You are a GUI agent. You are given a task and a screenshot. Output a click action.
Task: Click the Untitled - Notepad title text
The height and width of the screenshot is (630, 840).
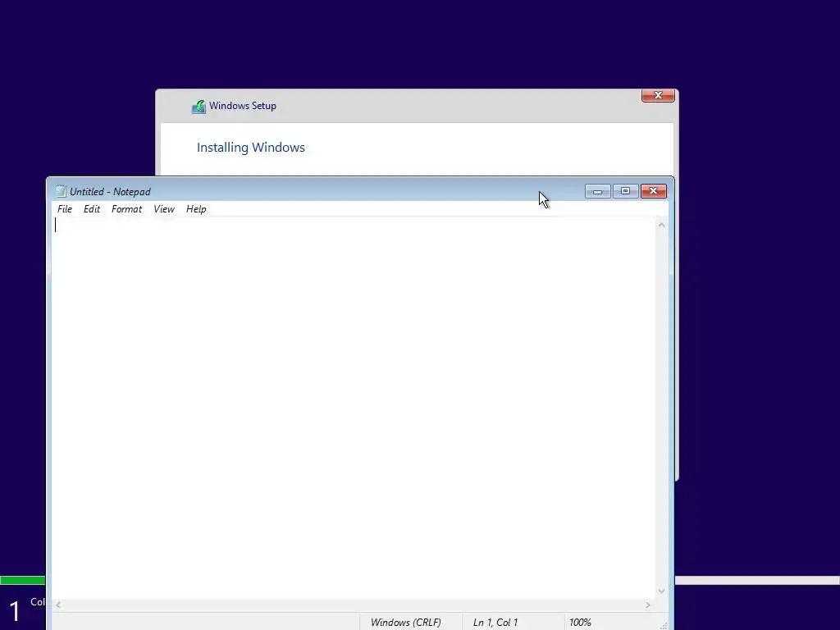[x=110, y=192]
